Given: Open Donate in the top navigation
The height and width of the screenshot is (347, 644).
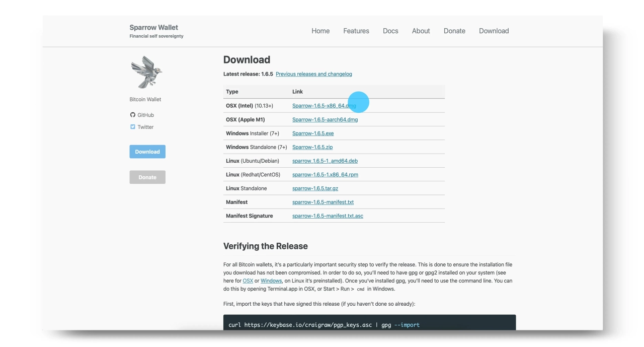Looking at the screenshot, I should 454,31.
